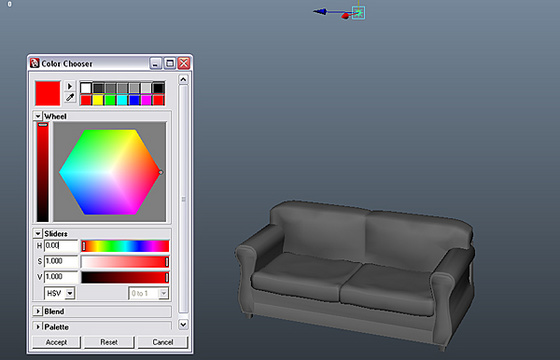Viewport: 560px width, 360px height.
Task: Expand the Palette section
Action: 38,327
